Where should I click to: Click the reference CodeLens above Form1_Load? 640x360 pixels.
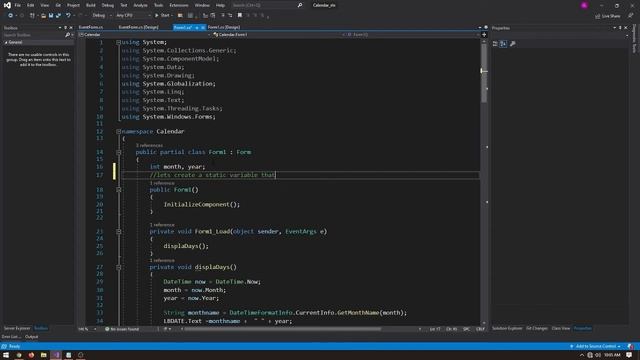(x=162, y=225)
